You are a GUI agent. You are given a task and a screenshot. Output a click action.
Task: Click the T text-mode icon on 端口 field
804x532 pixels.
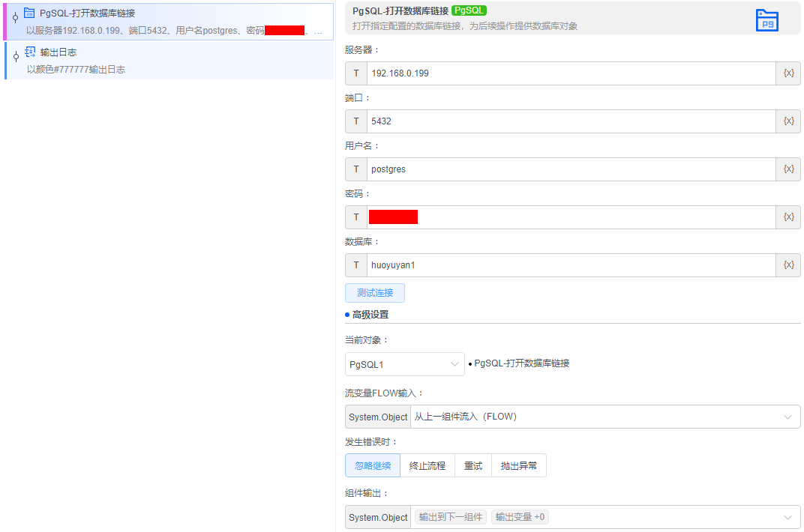click(355, 121)
